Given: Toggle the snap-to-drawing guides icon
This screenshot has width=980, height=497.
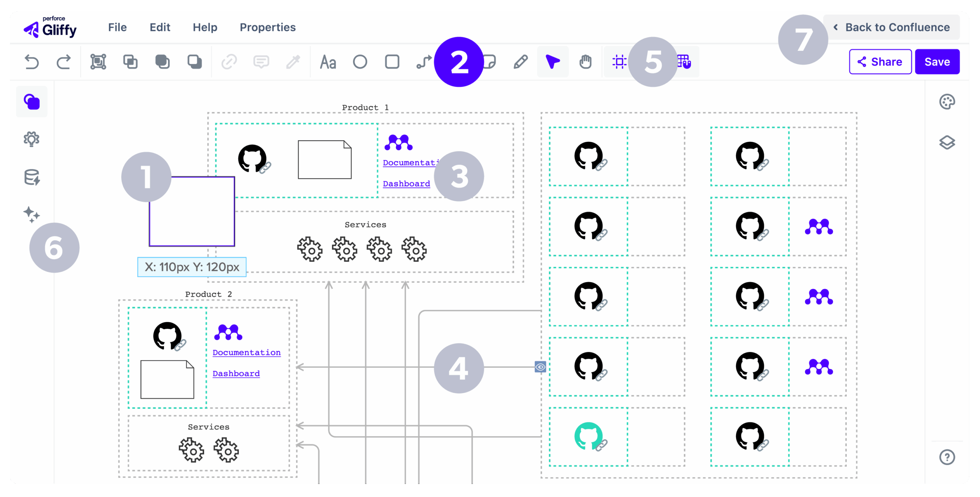Looking at the screenshot, I should tap(619, 62).
